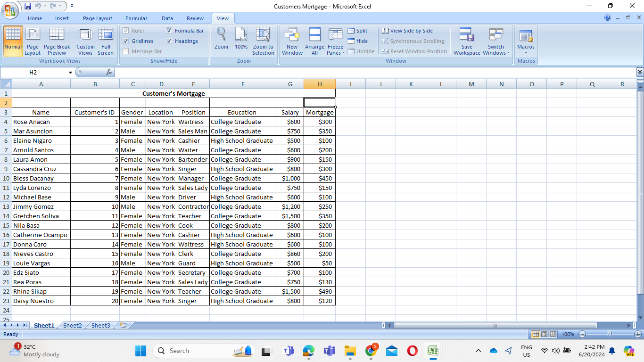Switch to Page Layout view
The height and width of the screenshot is (362, 644).
tap(33, 41)
